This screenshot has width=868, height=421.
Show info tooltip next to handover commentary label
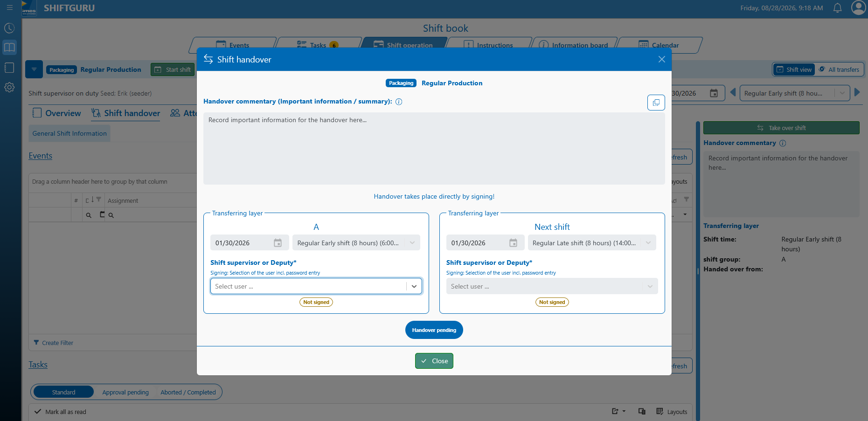click(399, 102)
